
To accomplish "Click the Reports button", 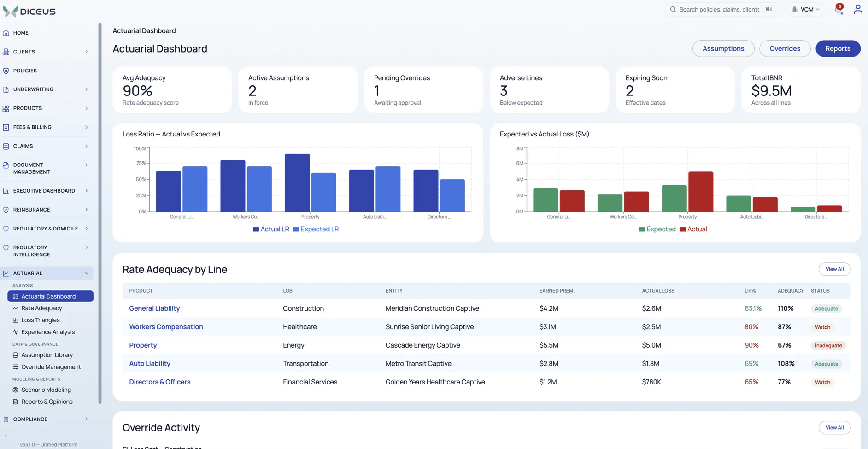I will tap(838, 48).
